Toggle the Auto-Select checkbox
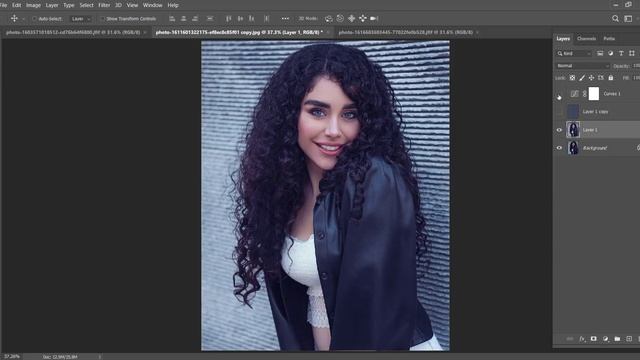 point(34,19)
